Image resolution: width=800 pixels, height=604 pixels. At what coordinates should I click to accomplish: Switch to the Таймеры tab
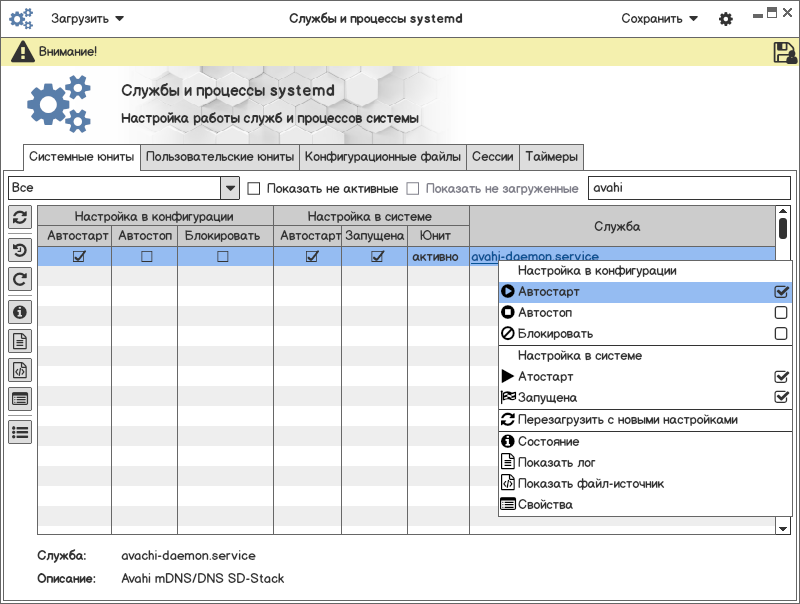point(551,157)
